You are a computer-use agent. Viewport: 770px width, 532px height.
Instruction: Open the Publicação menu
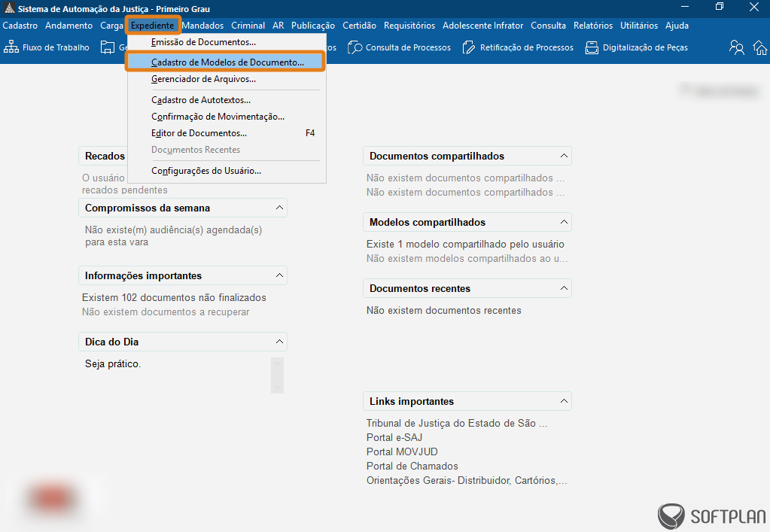pos(313,26)
